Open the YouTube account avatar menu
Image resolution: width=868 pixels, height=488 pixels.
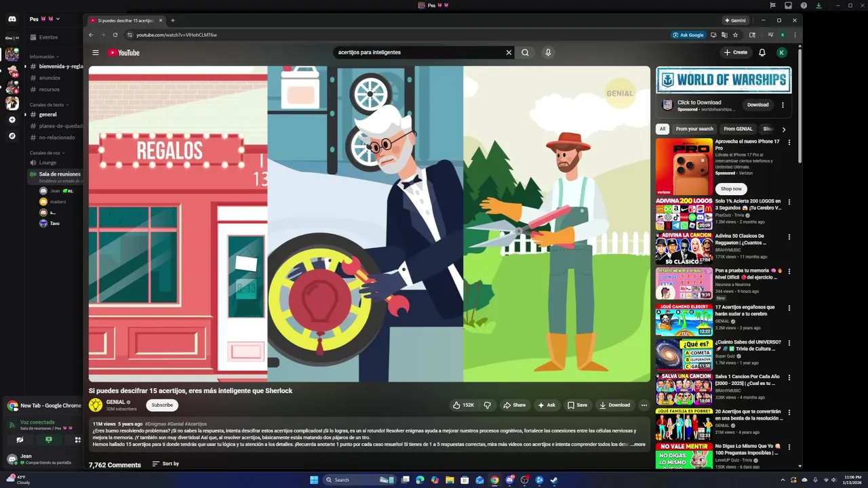(782, 52)
